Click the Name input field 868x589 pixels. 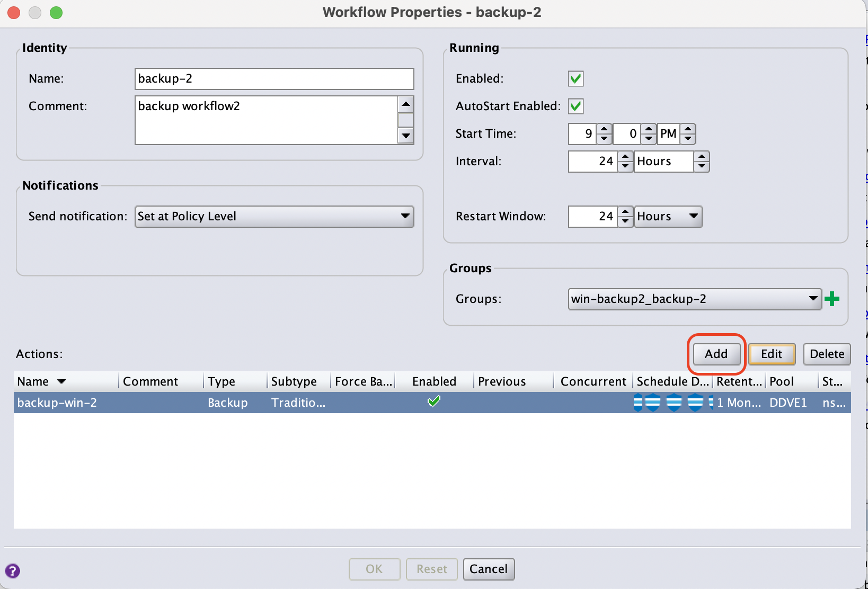(x=274, y=78)
